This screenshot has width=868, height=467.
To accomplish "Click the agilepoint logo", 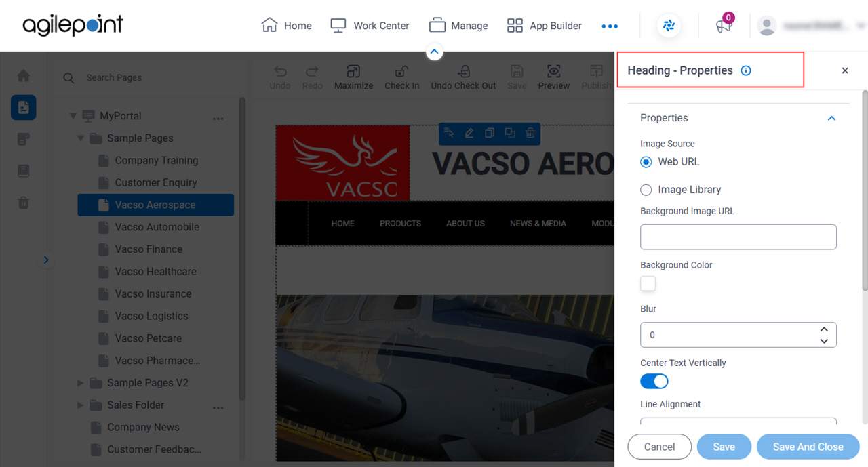I will click(73, 25).
